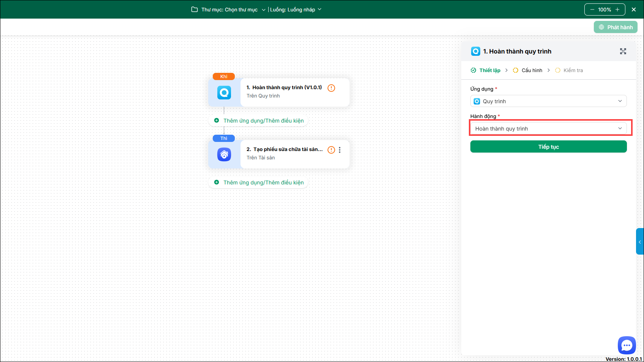
Task: Open the chat support bubble
Action: 627,345
